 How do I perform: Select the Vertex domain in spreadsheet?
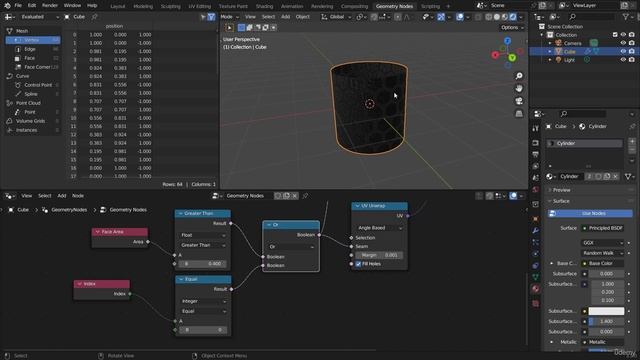pyautogui.click(x=33, y=40)
